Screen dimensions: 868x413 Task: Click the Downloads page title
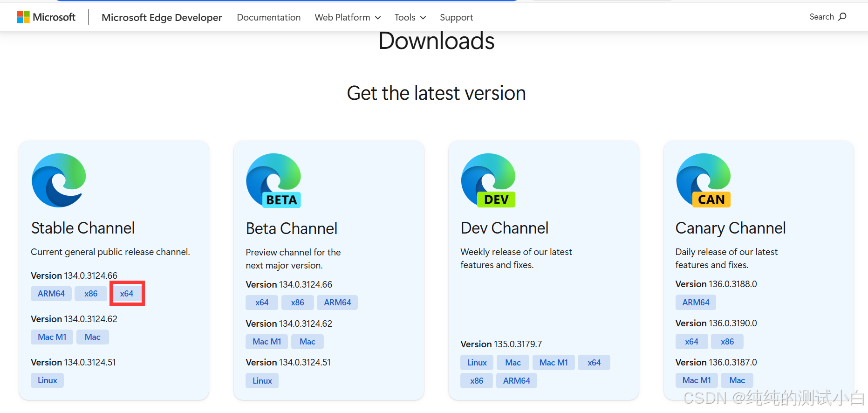coord(437,41)
